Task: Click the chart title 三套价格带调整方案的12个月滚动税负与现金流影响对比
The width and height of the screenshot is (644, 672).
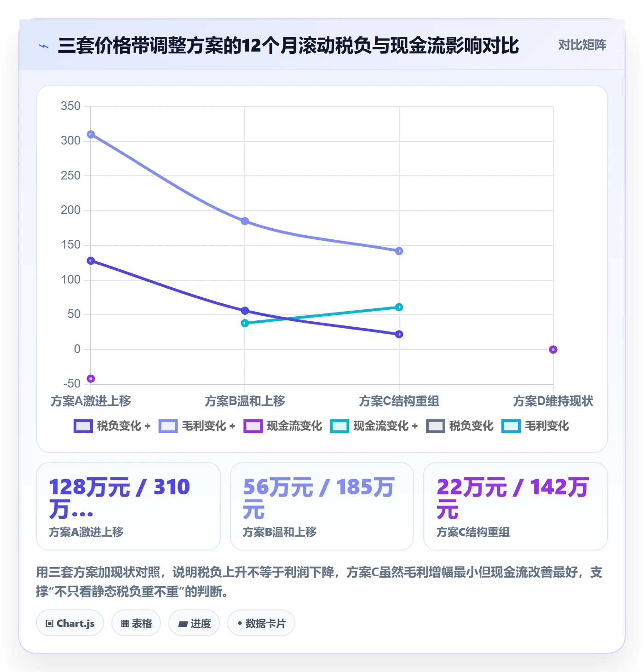Action: 288,46
